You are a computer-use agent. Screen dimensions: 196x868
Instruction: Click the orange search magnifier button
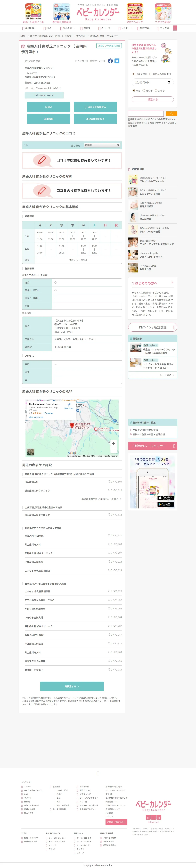click(171, 114)
